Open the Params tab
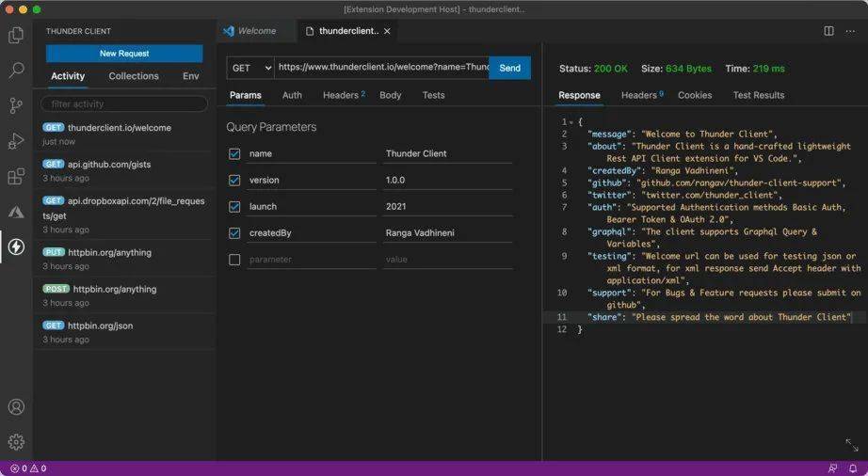This screenshot has height=476, width=868. pos(245,95)
